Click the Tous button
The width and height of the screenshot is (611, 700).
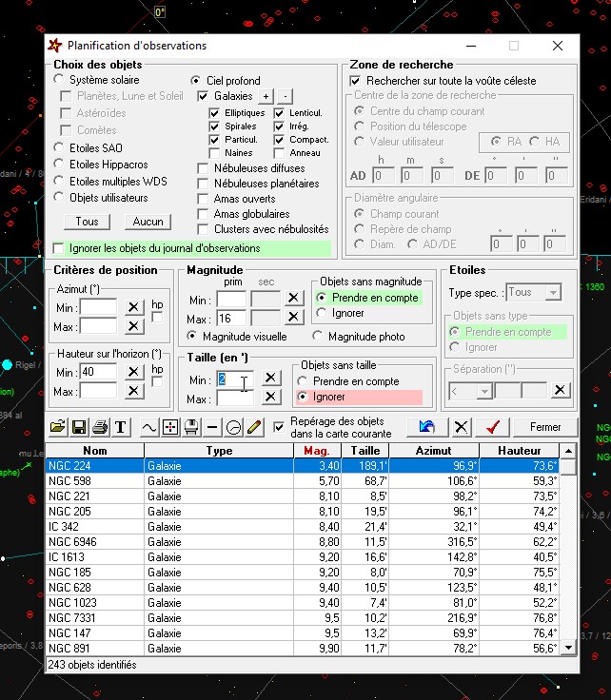coord(88,222)
